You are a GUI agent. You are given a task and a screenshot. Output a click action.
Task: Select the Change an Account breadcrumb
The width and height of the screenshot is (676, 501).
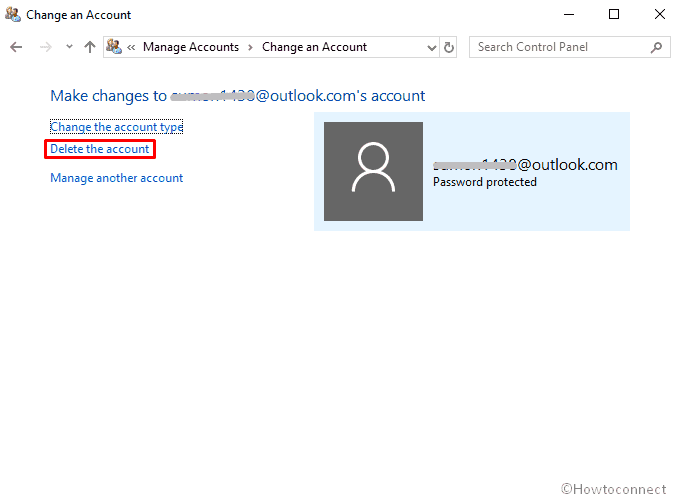tap(314, 47)
